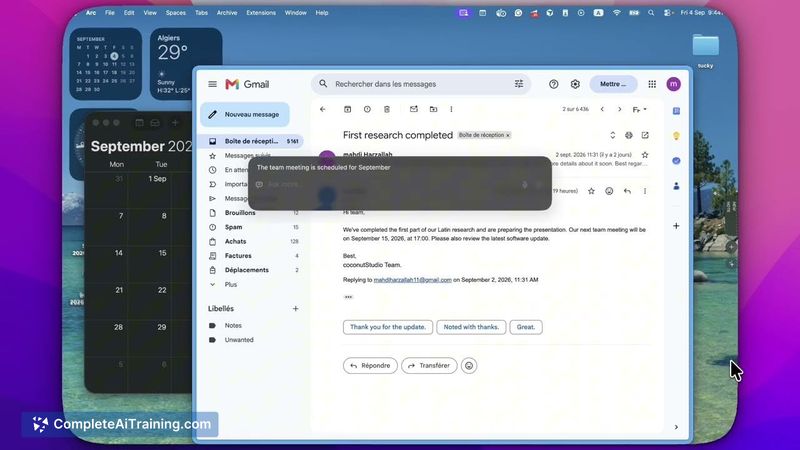Open Google Calendar side panel icon
This screenshot has height=450, width=800.
pos(676,111)
